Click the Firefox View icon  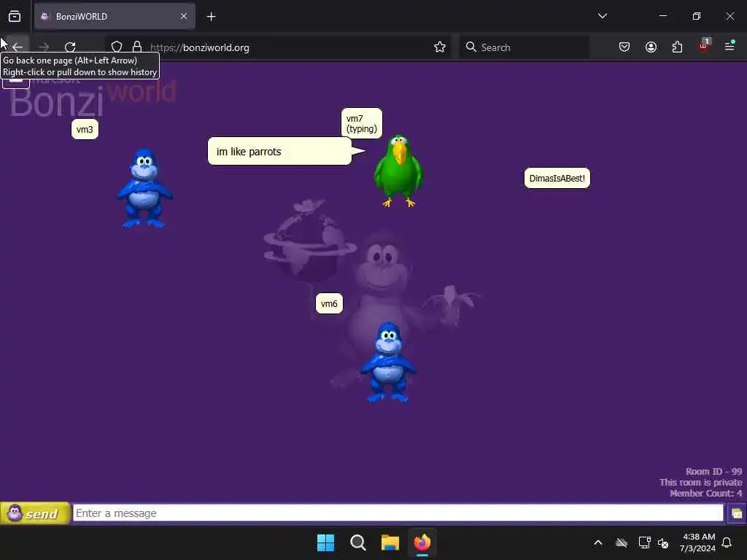point(15,16)
